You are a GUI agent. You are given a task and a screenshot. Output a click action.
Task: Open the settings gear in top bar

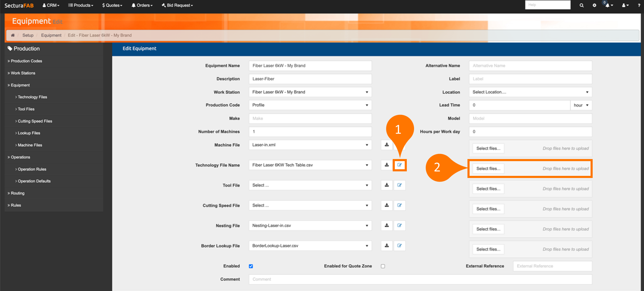point(594,5)
